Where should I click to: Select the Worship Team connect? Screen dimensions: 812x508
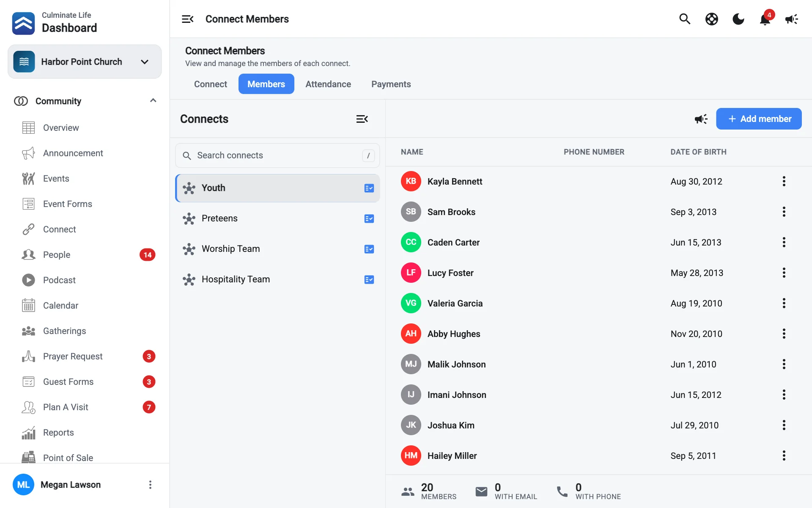(x=277, y=249)
